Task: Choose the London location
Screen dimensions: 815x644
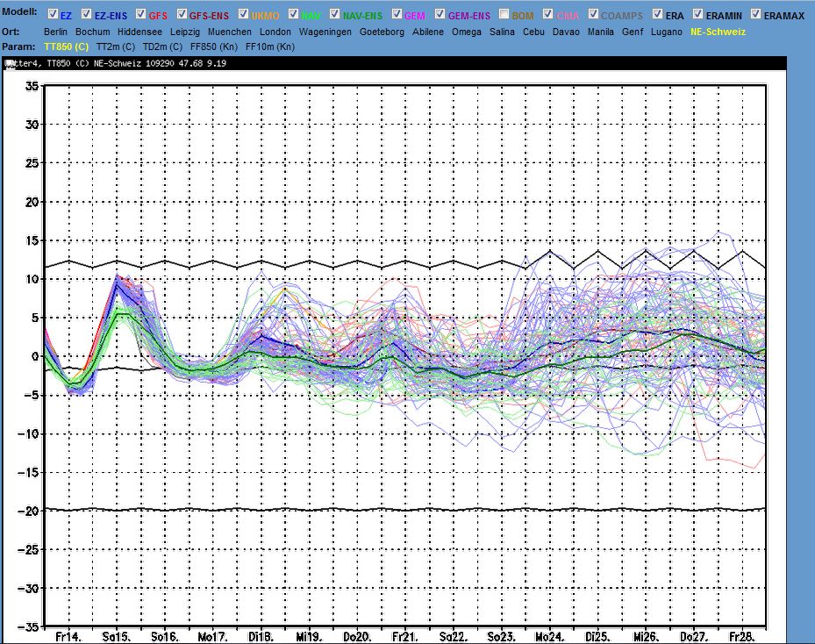Action: pyautogui.click(x=275, y=32)
